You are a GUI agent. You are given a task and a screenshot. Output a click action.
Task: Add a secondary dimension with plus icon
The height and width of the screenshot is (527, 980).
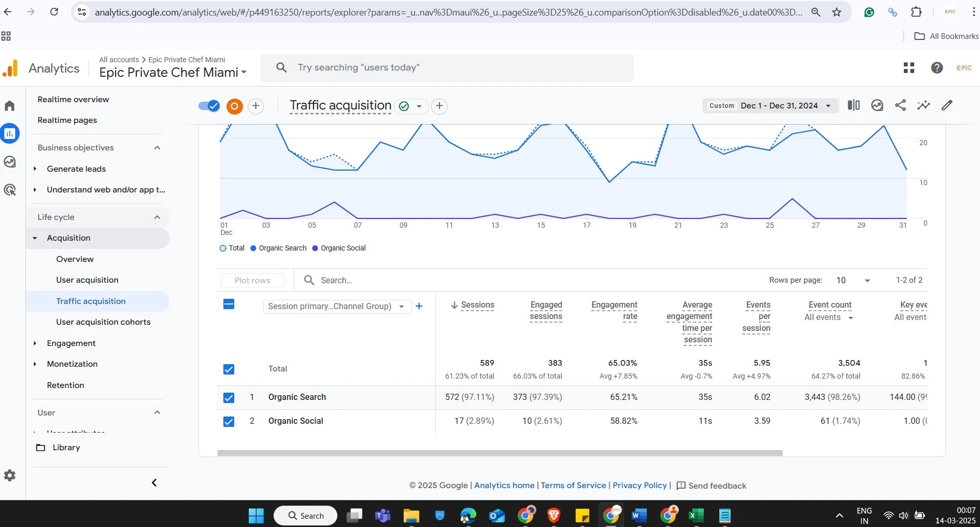pos(419,306)
